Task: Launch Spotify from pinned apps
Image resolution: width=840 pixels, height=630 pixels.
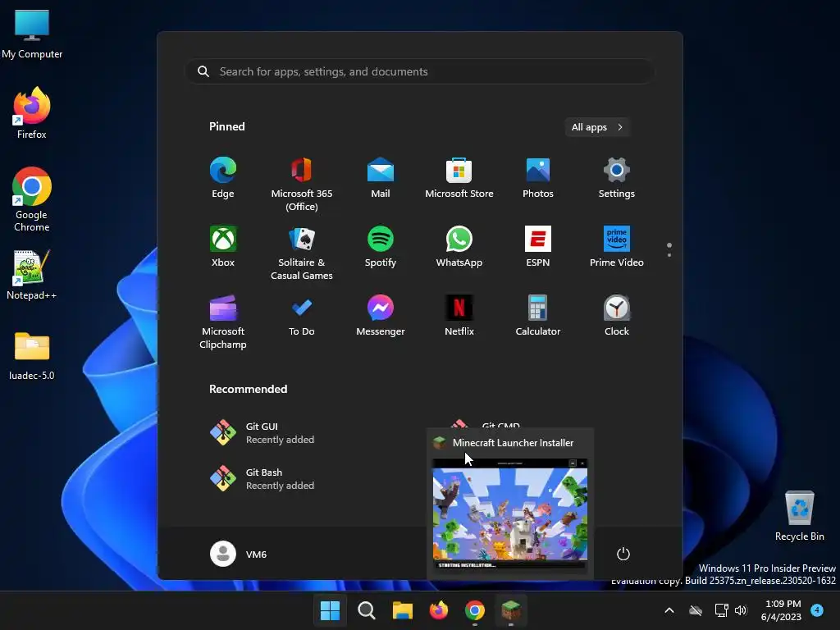Action: tap(381, 246)
